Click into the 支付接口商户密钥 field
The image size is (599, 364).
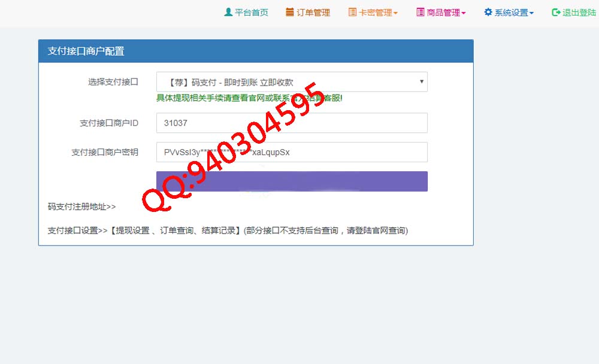(292, 152)
